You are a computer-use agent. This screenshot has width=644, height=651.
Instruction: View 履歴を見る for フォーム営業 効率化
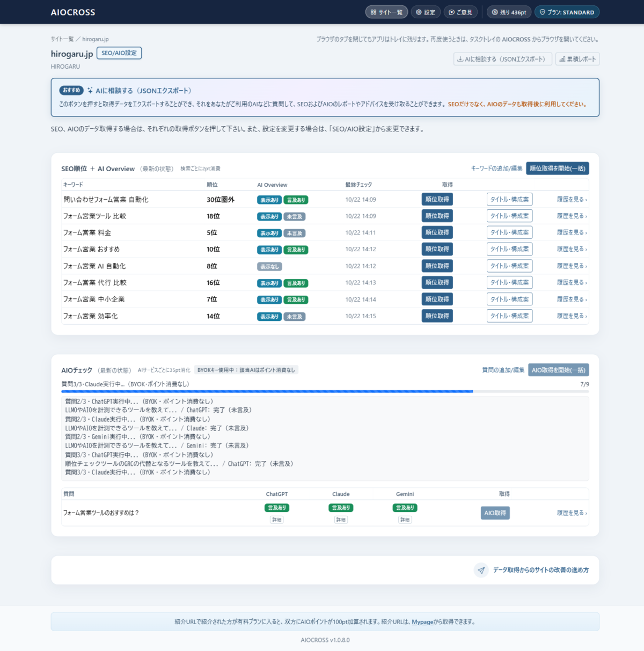coord(572,316)
